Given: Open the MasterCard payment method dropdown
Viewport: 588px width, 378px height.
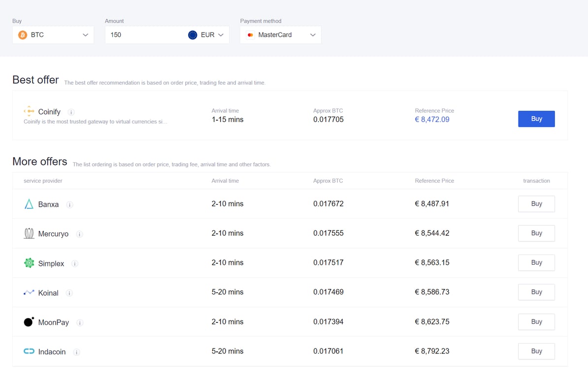Looking at the screenshot, I should pos(281,35).
